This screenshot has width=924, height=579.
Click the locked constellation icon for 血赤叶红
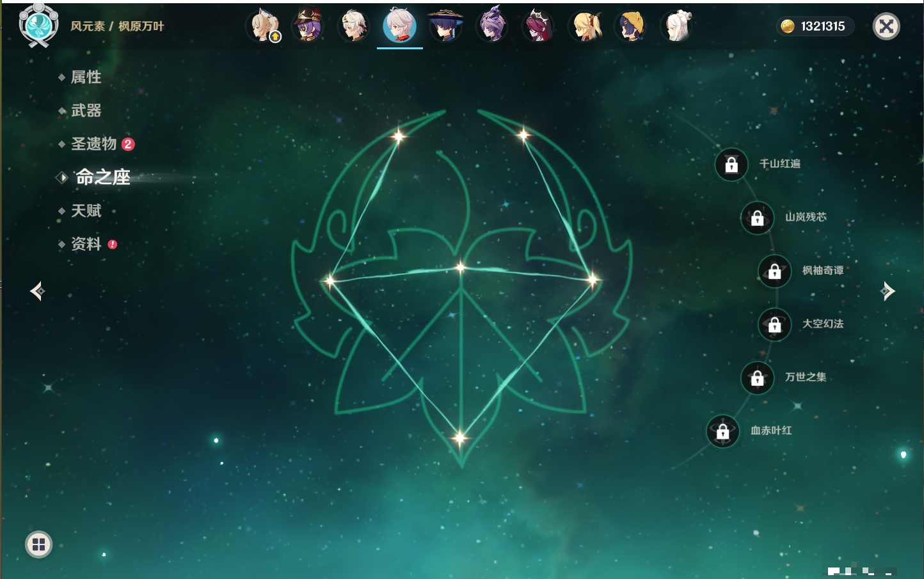723,431
